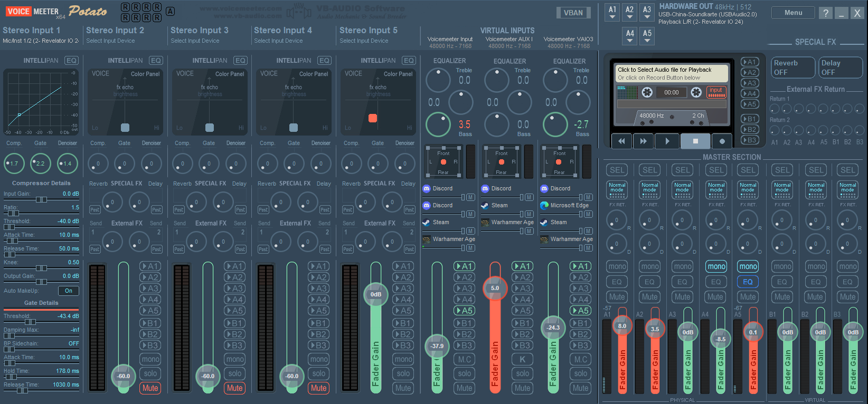Screen dimensions: 868x404
Task: Click the Voicemeeter Input Front/Rear surround panner
Action: (x=444, y=162)
